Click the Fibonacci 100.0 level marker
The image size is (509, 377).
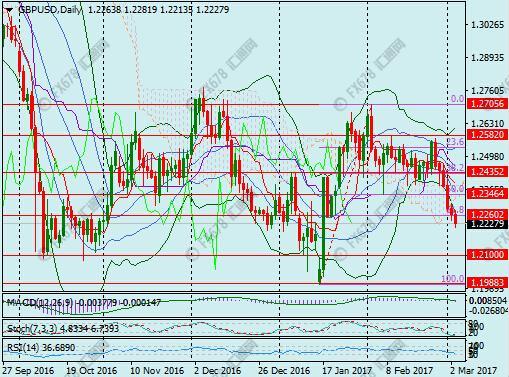453,279
